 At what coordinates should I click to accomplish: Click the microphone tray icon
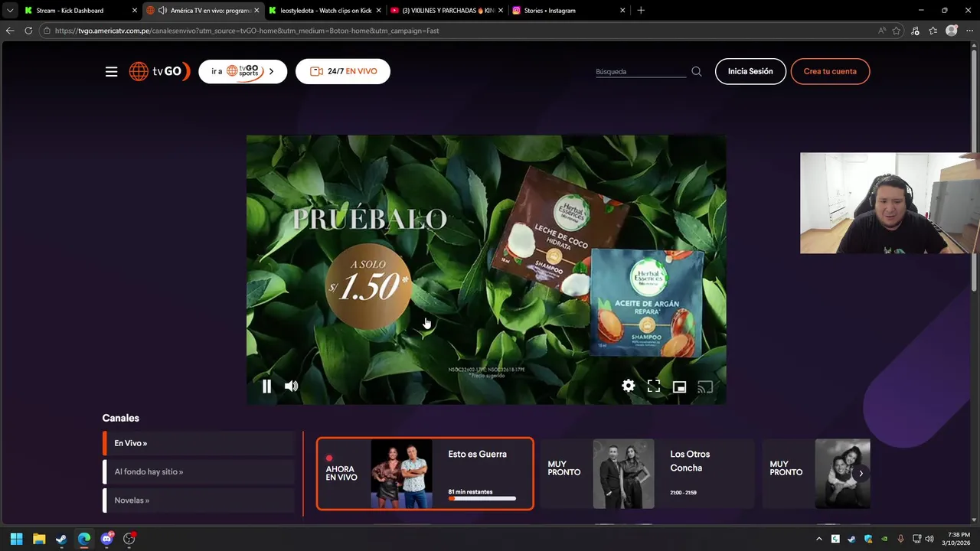[x=901, y=539]
